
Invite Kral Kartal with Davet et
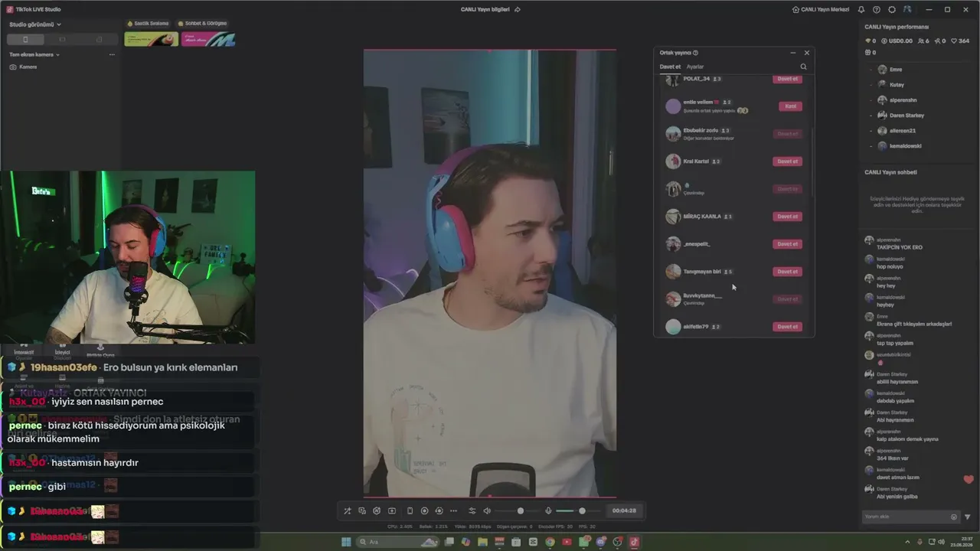click(788, 161)
